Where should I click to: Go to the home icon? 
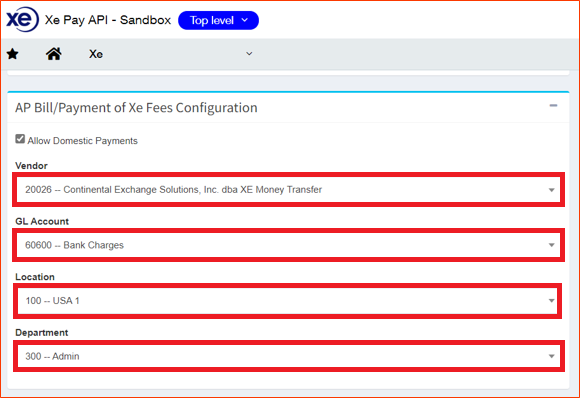(x=54, y=54)
